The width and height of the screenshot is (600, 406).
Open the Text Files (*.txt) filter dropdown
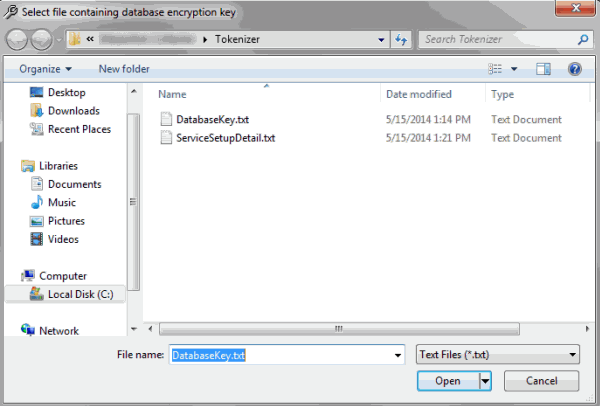click(497, 354)
